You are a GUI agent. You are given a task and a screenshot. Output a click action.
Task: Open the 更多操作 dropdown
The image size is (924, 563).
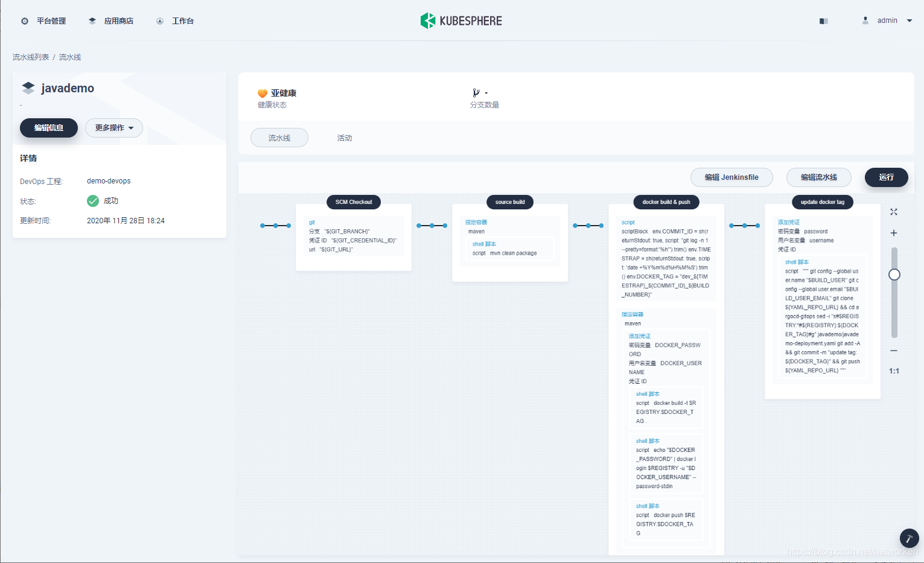tap(114, 128)
